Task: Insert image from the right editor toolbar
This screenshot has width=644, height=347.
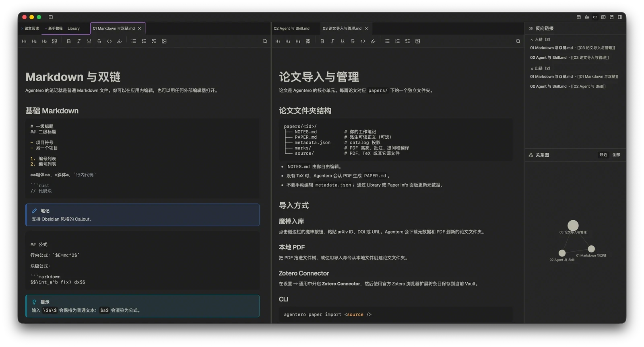Action: 418,41
